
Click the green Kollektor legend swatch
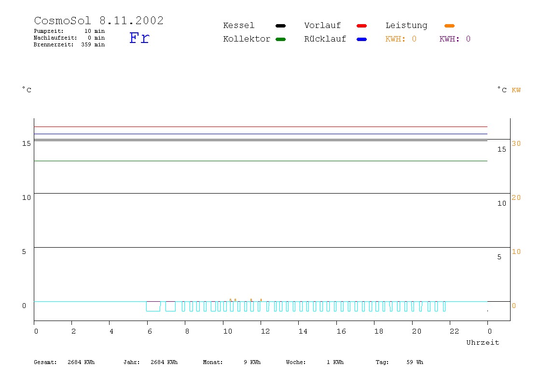[x=280, y=39]
